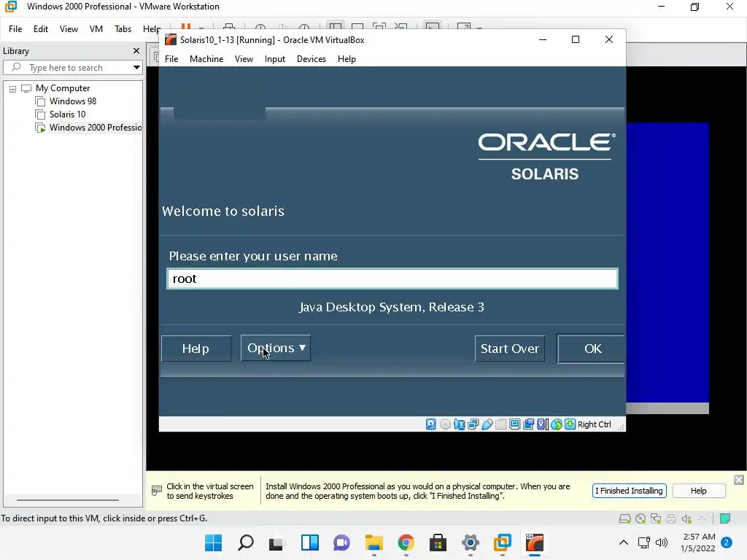Click VirtualBox keyboard capture arrow icon
This screenshot has width=747, height=560.
570,424
